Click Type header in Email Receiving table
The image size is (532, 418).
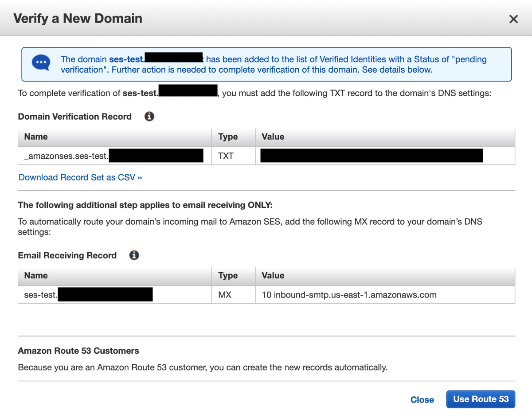pyautogui.click(x=228, y=276)
